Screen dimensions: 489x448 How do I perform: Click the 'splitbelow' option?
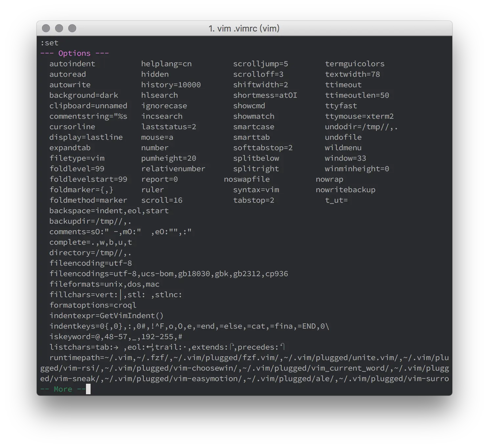tap(256, 158)
